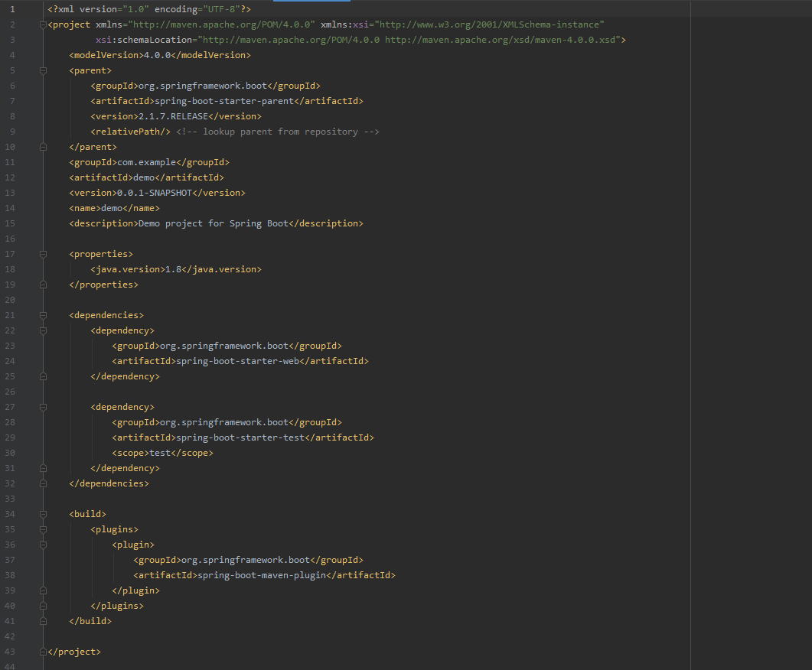Screen dimensions: 812x670
Task: Click the groupId on line 23
Action: [x=227, y=346]
